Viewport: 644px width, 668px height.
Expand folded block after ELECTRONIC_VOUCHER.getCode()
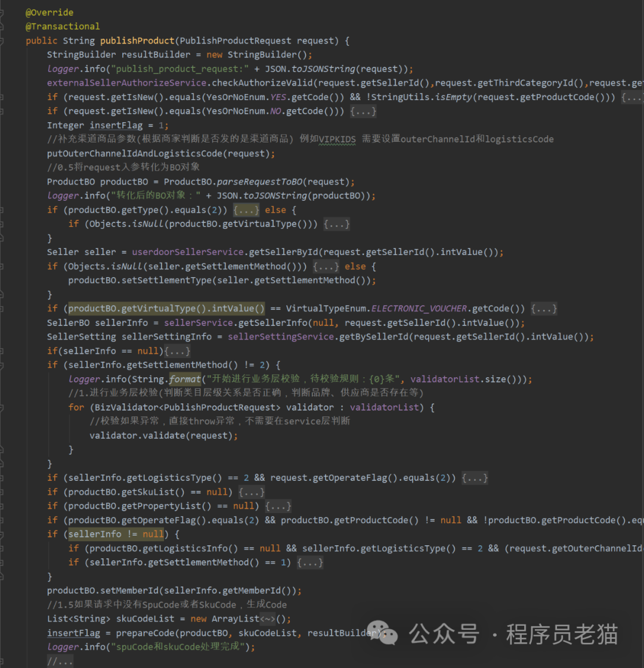point(544,309)
